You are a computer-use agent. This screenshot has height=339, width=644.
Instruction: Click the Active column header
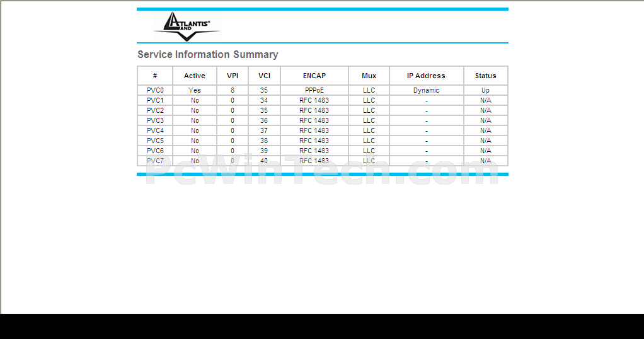click(x=195, y=76)
